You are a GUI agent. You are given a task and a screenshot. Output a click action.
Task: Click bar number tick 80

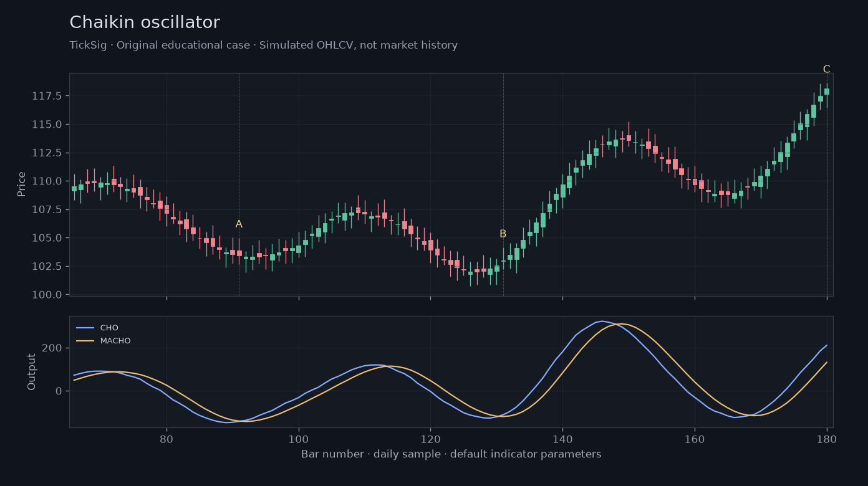coord(166,439)
